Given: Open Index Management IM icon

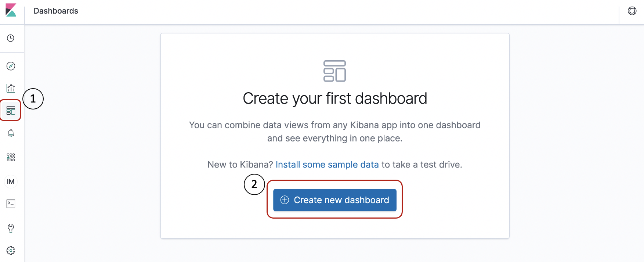Looking at the screenshot, I should [x=11, y=181].
